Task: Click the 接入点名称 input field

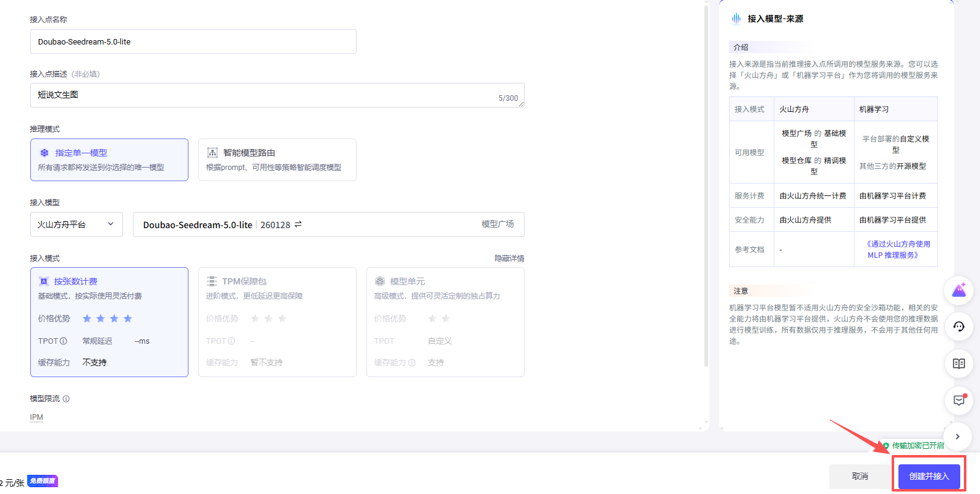Action: click(x=193, y=41)
